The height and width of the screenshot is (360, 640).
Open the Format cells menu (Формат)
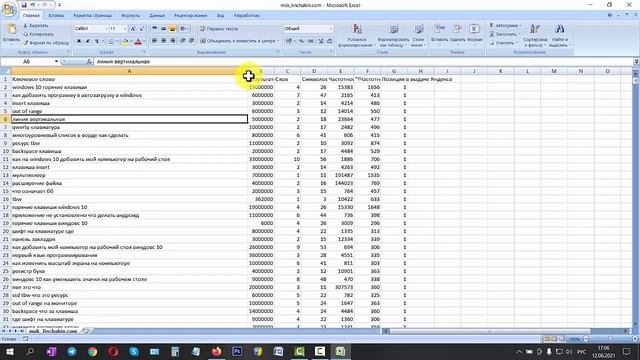(475, 35)
